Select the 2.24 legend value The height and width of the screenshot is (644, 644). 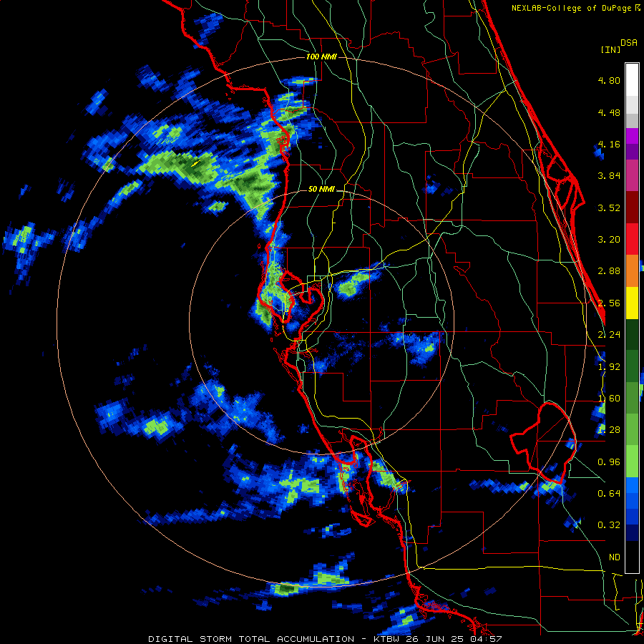coord(609,335)
